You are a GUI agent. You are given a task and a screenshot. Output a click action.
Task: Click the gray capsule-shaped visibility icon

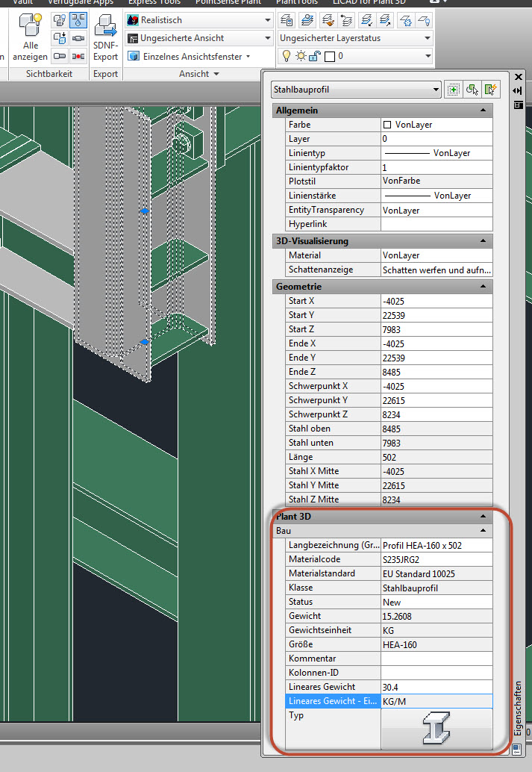pos(60,56)
